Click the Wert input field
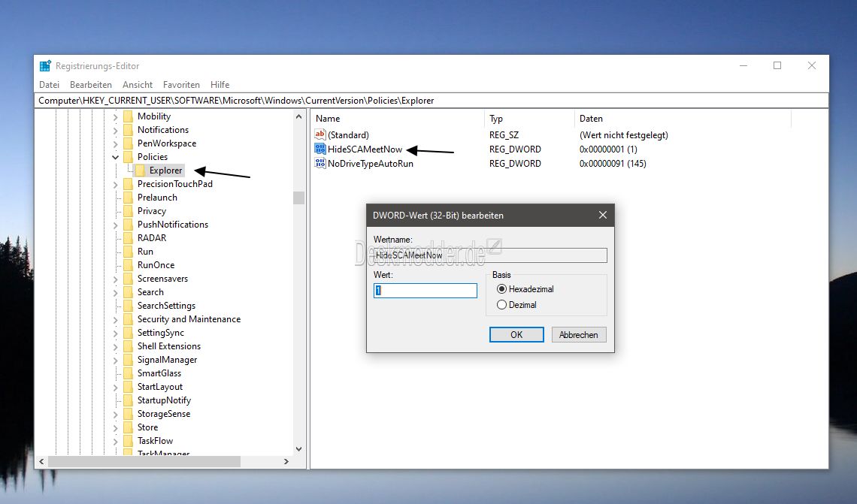The height and width of the screenshot is (504, 857). pos(425,291)
